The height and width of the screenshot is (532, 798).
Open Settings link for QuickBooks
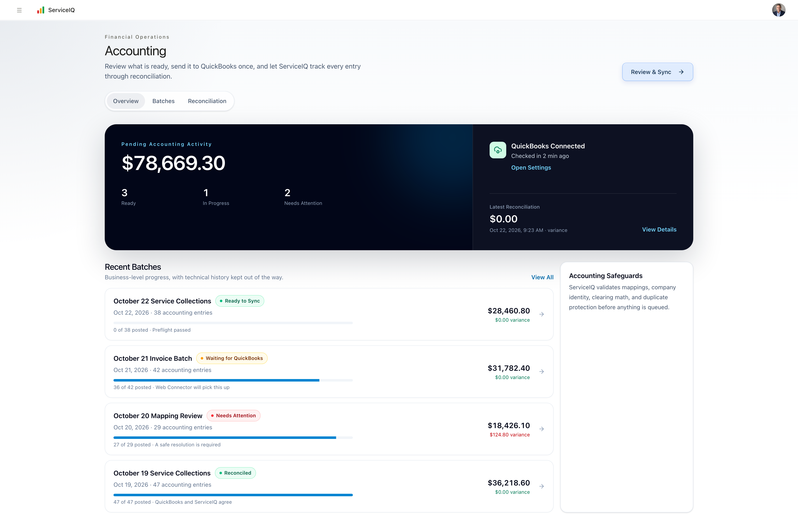(x=531, y=168)
